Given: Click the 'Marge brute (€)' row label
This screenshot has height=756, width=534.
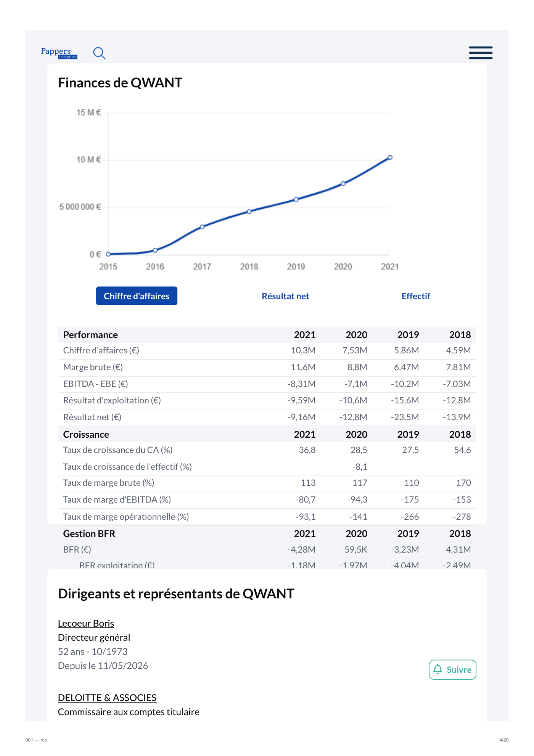Looking at the screenshot, I should coord(93,368).
